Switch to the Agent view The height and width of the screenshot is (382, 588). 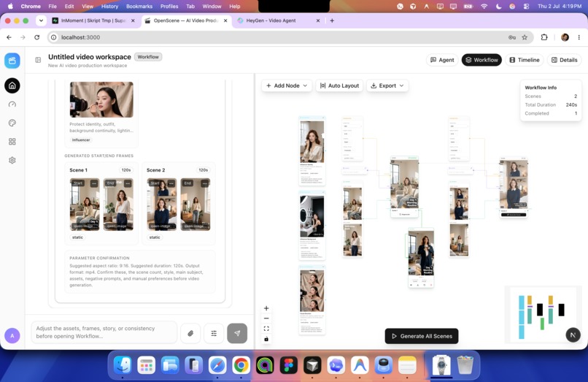(x=442, y=60)
